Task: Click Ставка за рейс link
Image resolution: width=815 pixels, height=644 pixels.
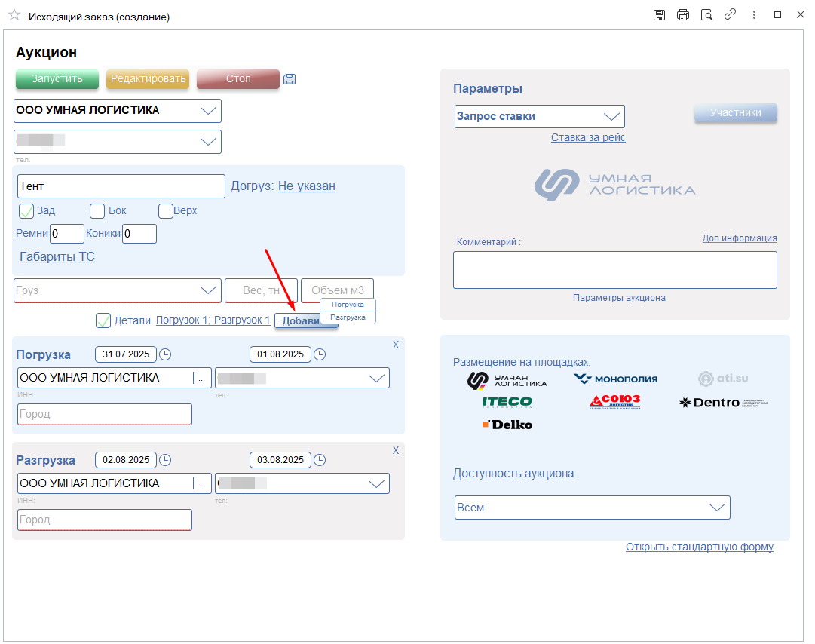Action: click(x=588, y=137)
